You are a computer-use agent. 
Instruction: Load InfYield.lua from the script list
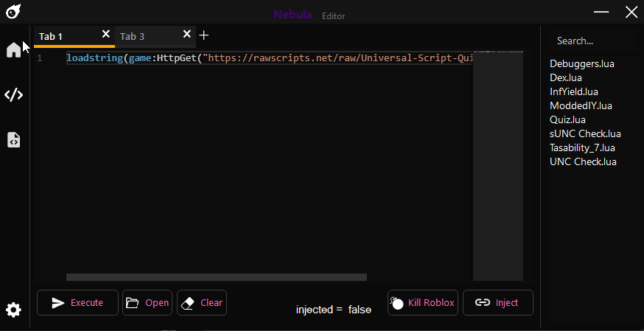click(x=573, y=91)
